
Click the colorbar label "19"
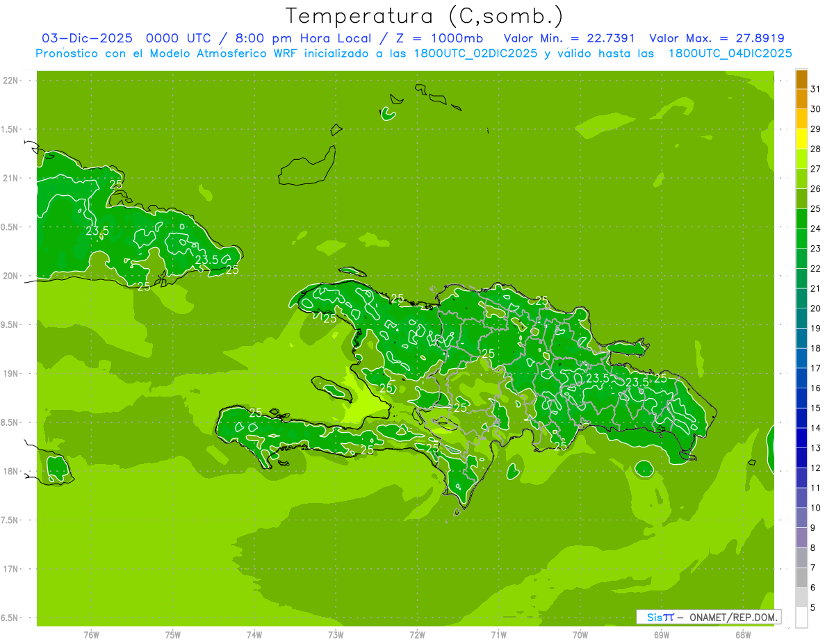[x=816, y=328]
